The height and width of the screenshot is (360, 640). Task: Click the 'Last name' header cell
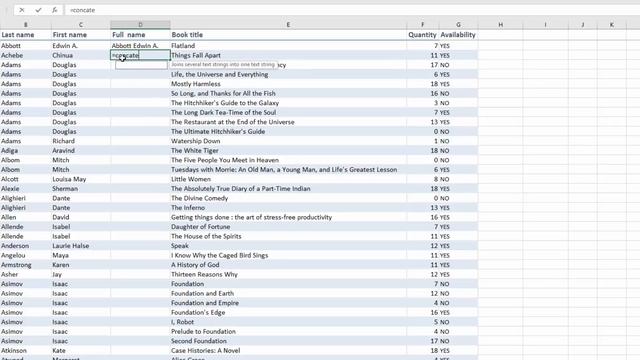tap(26, 35)
